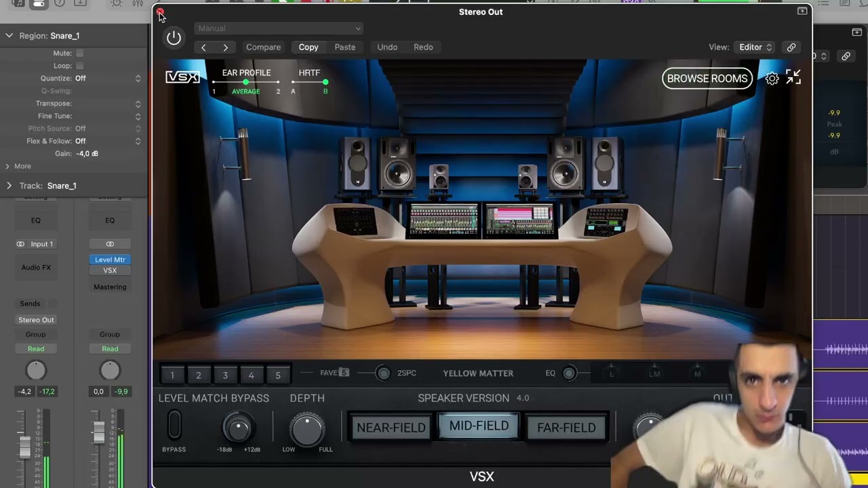This screenshot has width=868, height=488.
Task: Expand the Track Snare_1 section
Action: click(x=9, y=186)
